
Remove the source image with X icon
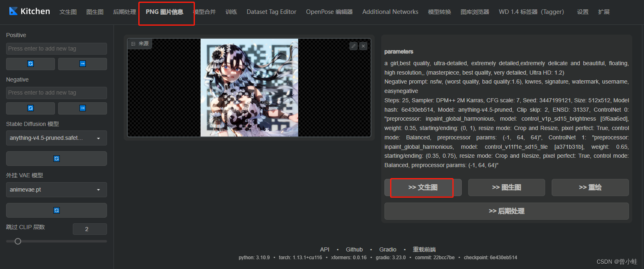[363, 46]
